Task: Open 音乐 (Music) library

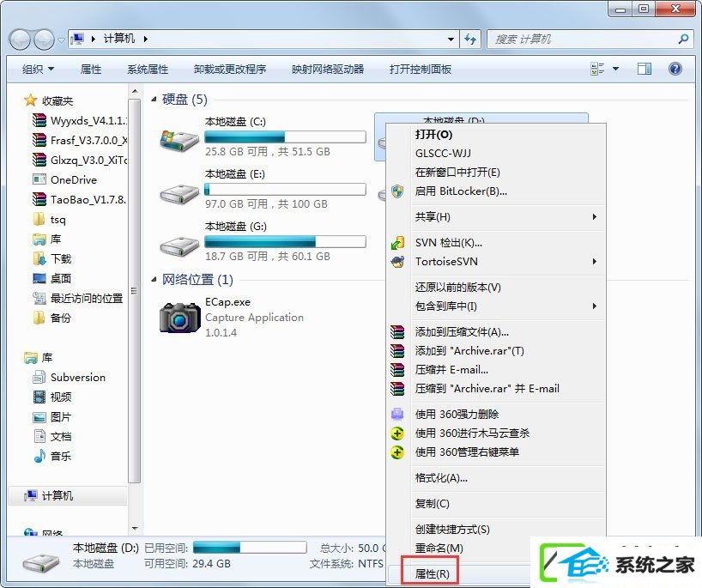Action: pyautogui.click(x=52, y=456)
